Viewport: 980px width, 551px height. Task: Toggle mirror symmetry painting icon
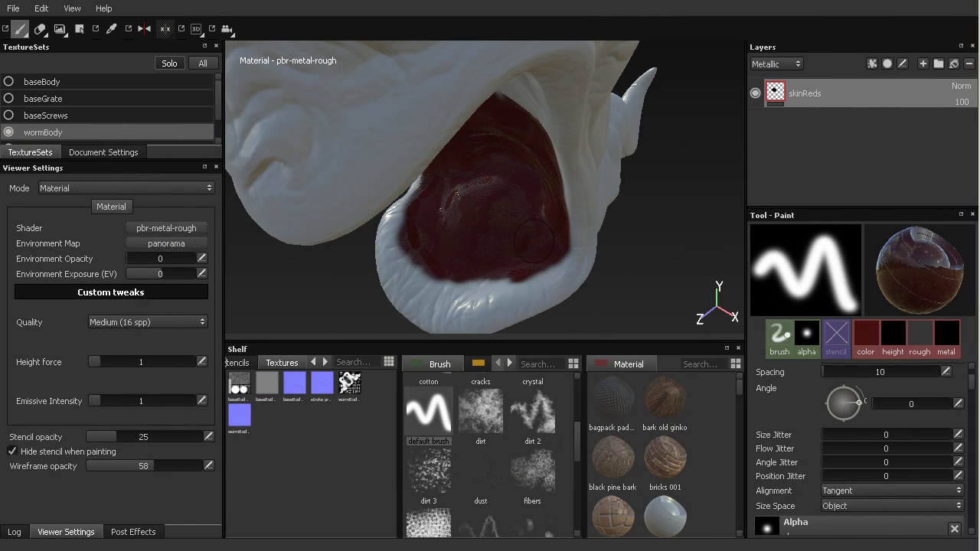tap(144, 29)
